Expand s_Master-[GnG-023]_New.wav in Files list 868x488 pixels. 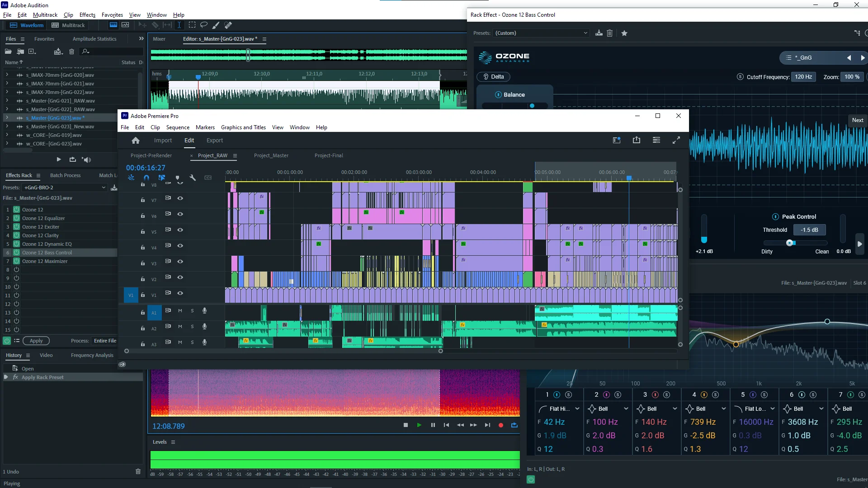[x=7, y=127]
